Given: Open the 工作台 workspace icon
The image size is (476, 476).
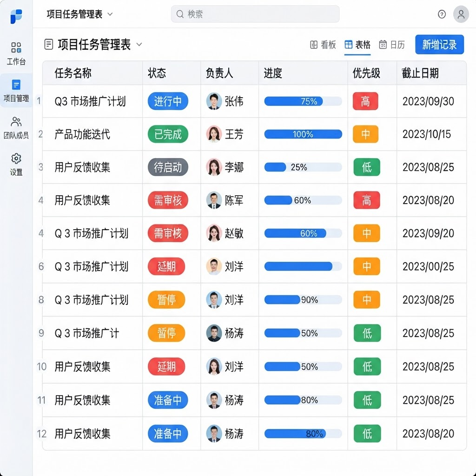Looking at the screenshot, I should (x=16, y=48).
